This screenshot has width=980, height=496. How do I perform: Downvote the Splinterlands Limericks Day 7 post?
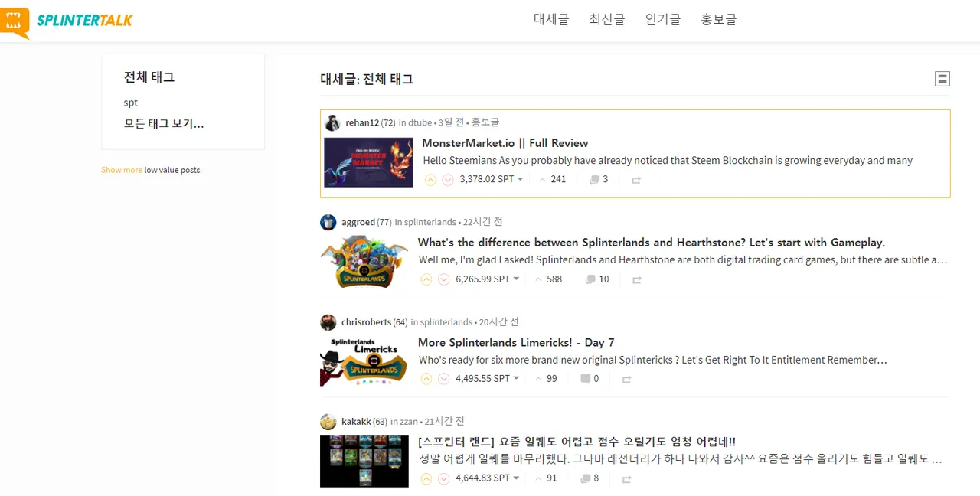click(x=444, y=379)
